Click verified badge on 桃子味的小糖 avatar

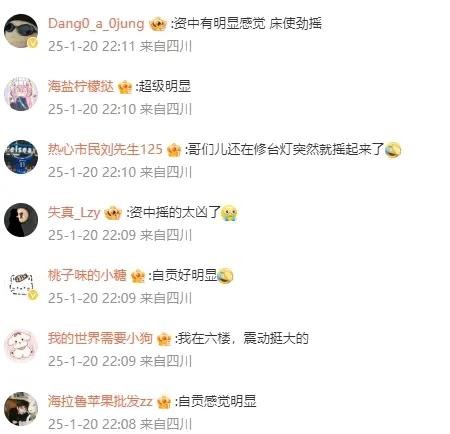coord(33,295)
